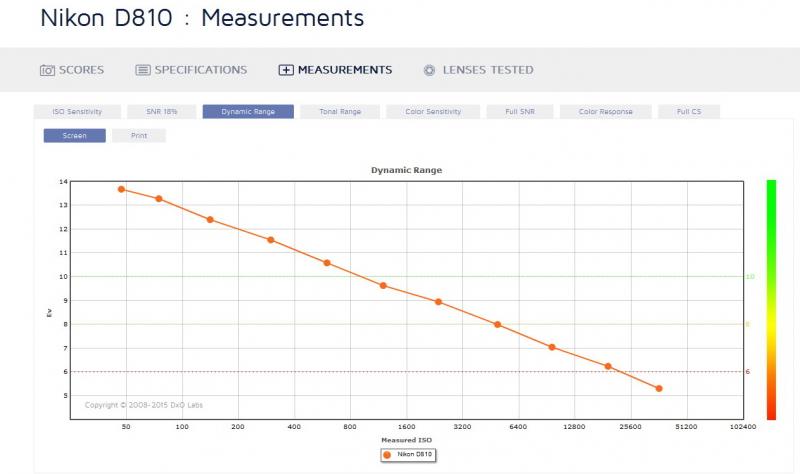Viewport: 800px width, 474px height.
Task: Click the Measurements plus icon
Action: [x=286, y=70]
